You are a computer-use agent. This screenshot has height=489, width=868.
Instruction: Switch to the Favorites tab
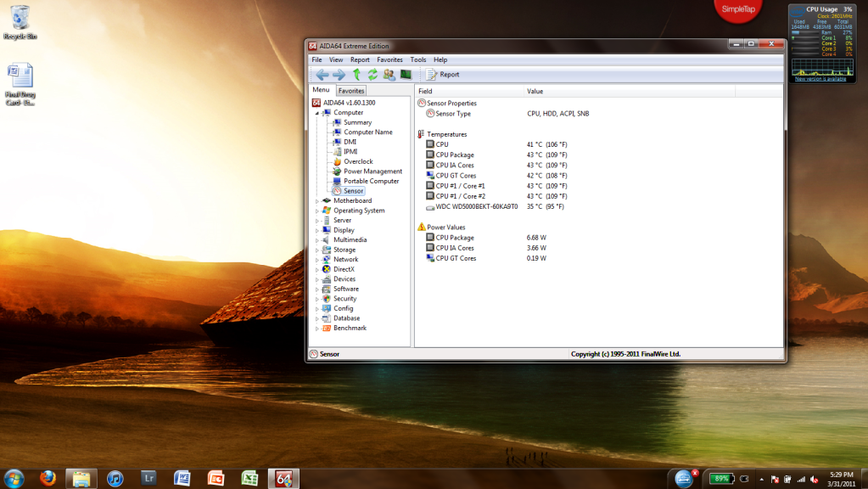pos(351,91)
